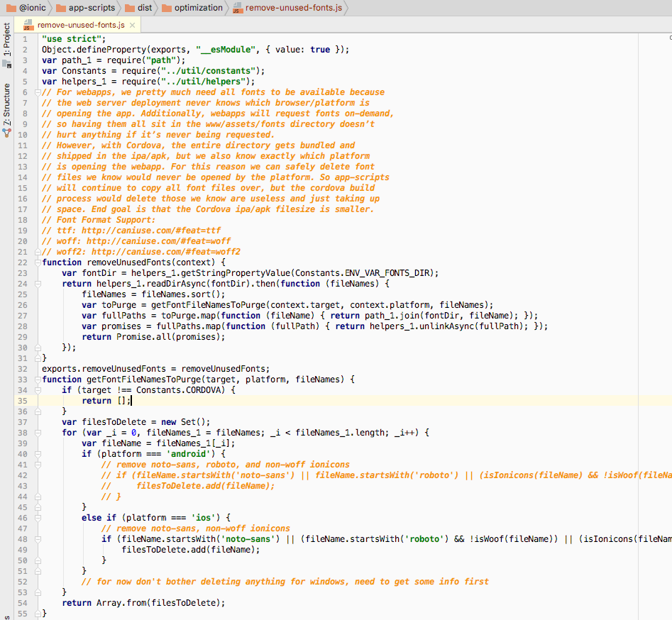The width and height of the screenshot is (672, 620).
Task: Fold the android platform block at line 40
Action: (x=38, y=454)
